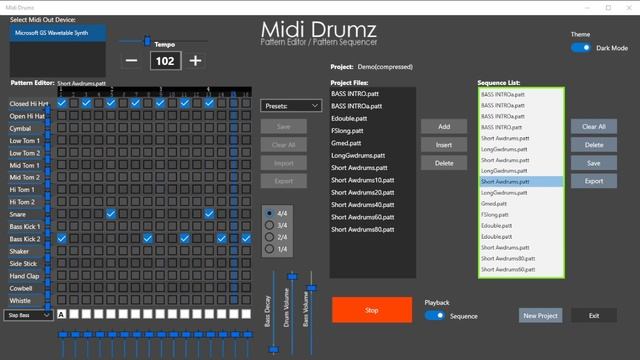Select Short Awdrums80.patt in Sequence List

(521, 258)
